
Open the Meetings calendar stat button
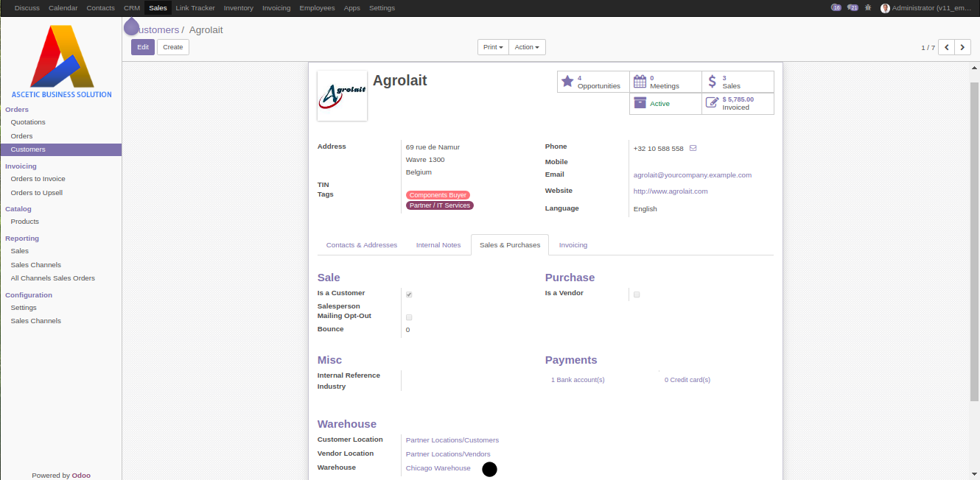coord(665,82)
